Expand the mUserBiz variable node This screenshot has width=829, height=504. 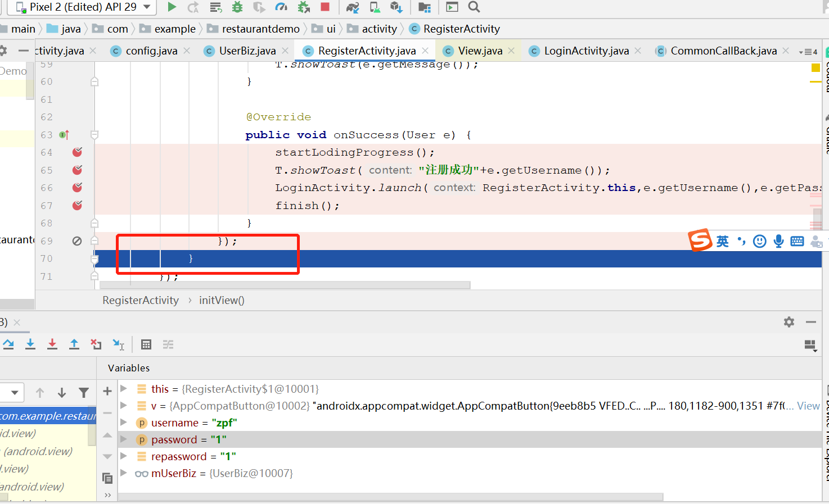tap(124, 473)
